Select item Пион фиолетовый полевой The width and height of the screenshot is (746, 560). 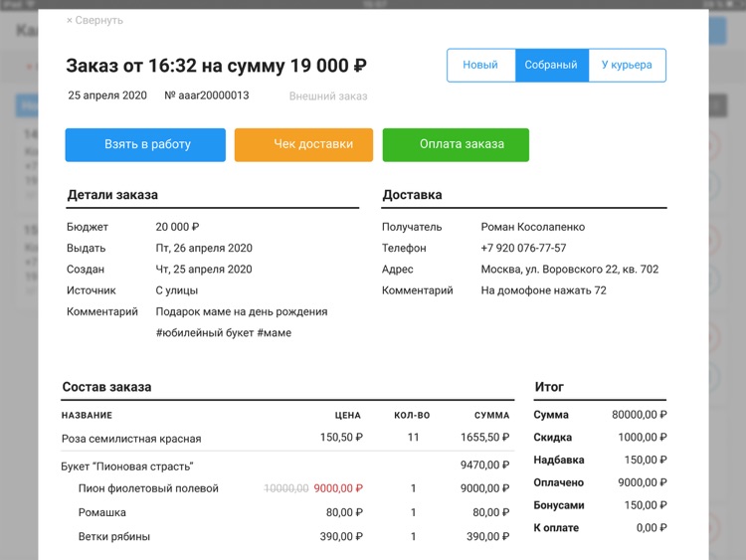(148, 488)
